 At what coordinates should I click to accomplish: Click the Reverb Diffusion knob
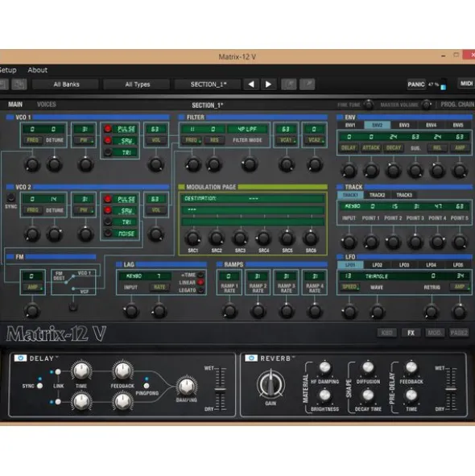pyautogui.click(x=368, y=367)
